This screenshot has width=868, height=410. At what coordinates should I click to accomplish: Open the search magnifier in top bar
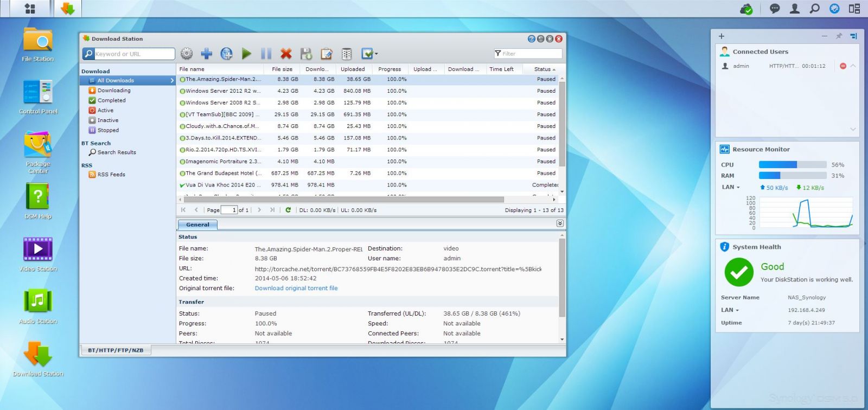tap(814, 9)
